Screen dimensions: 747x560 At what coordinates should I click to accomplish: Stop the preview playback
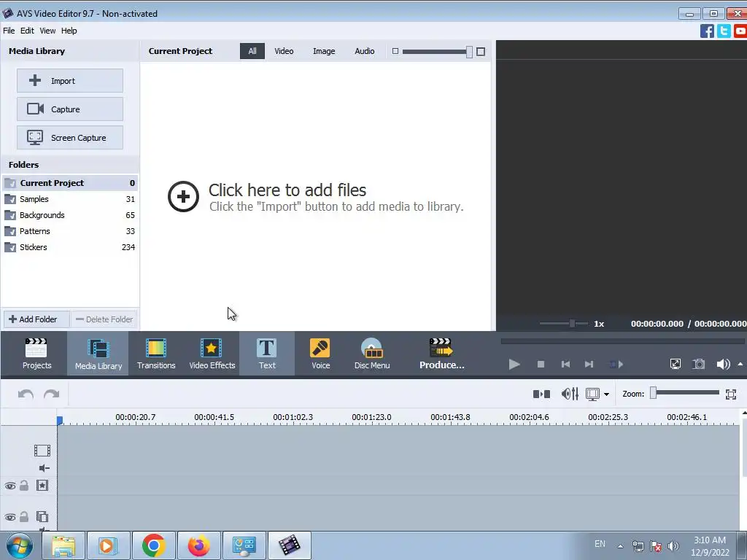click(x=541, y=365)
